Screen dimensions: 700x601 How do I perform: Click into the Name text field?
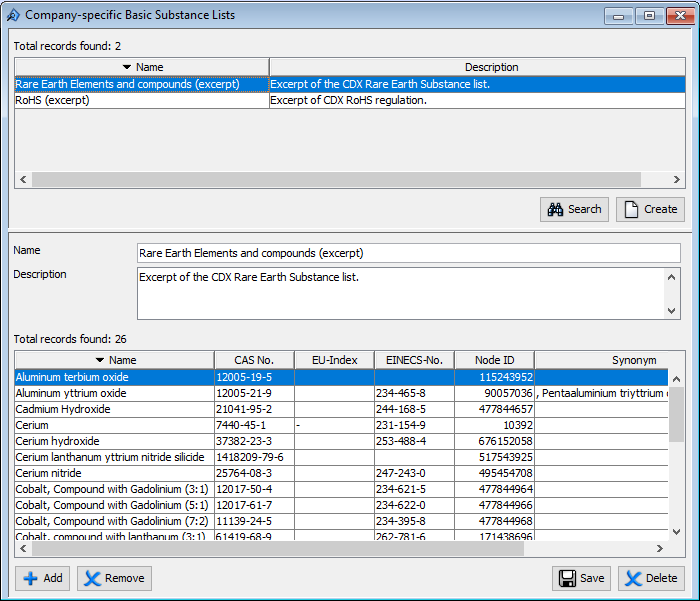pos(408,253)
